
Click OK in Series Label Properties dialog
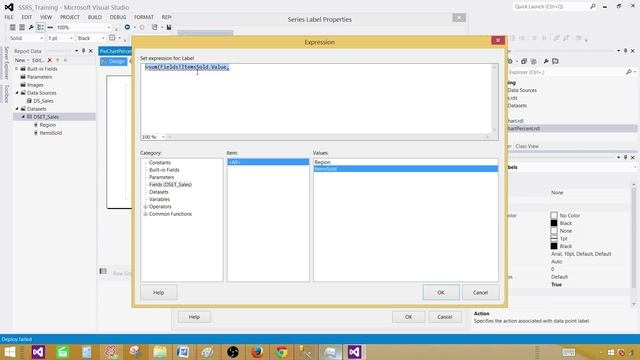tap(409, 317)
